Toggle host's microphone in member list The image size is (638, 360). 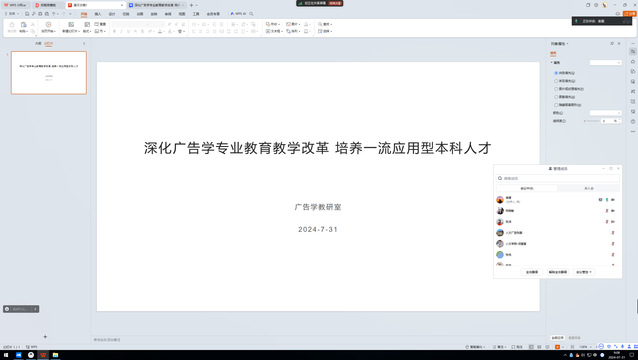(607, 200)
